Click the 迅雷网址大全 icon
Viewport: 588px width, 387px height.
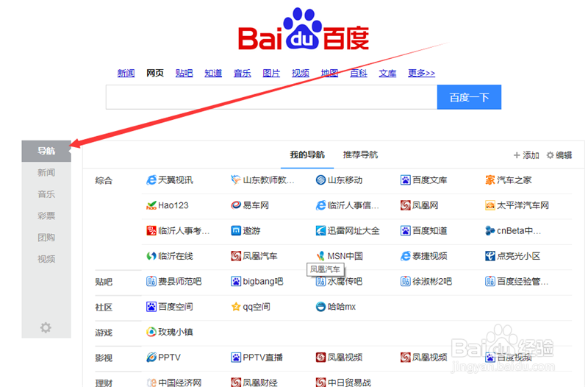320,230
